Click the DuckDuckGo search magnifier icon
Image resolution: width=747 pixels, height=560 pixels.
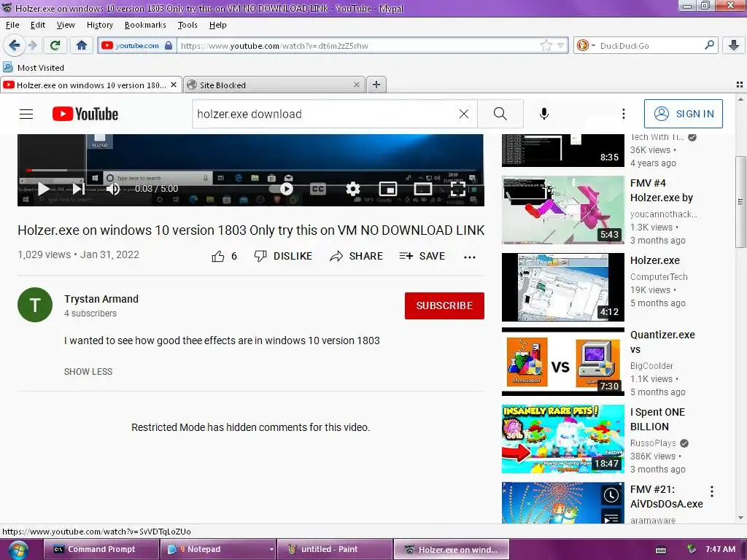[709, 46]
